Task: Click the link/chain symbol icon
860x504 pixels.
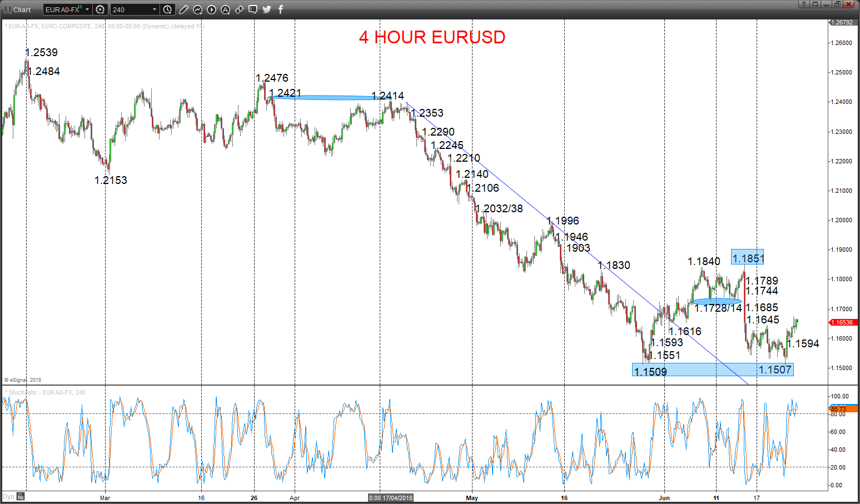Action: click(239, 9)
